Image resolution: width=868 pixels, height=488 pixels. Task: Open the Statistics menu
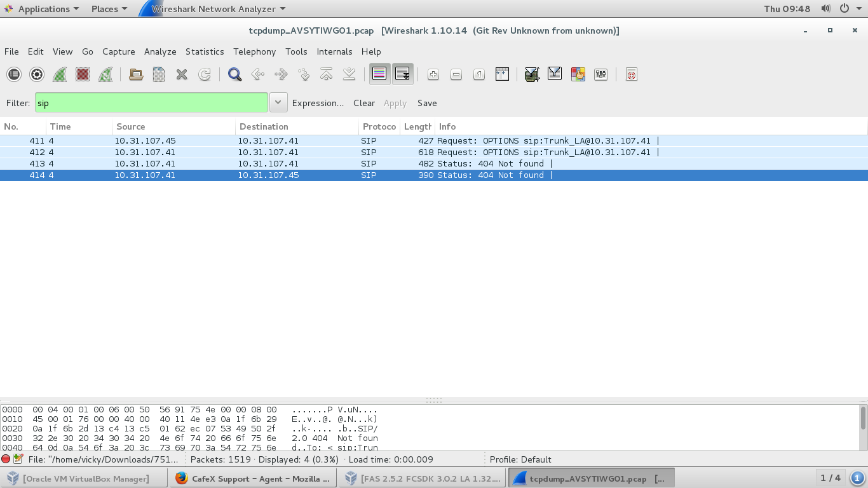[205, 51]
